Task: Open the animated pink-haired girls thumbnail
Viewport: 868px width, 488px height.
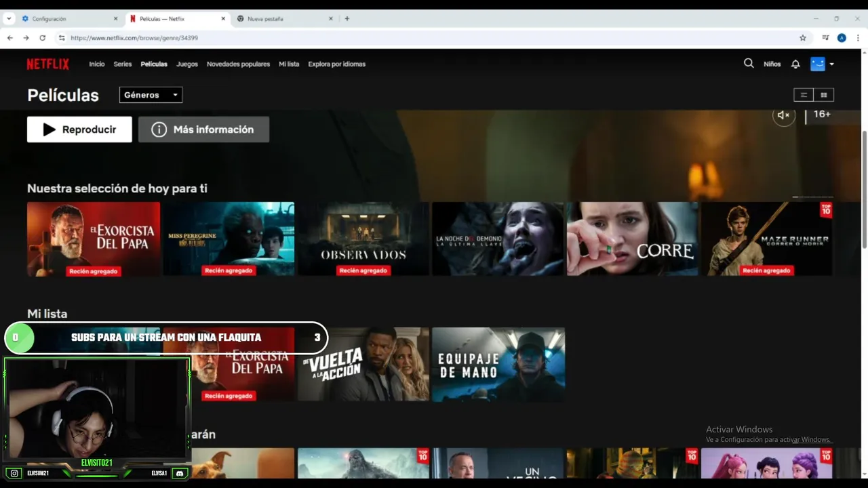Action: click(767, 463)
